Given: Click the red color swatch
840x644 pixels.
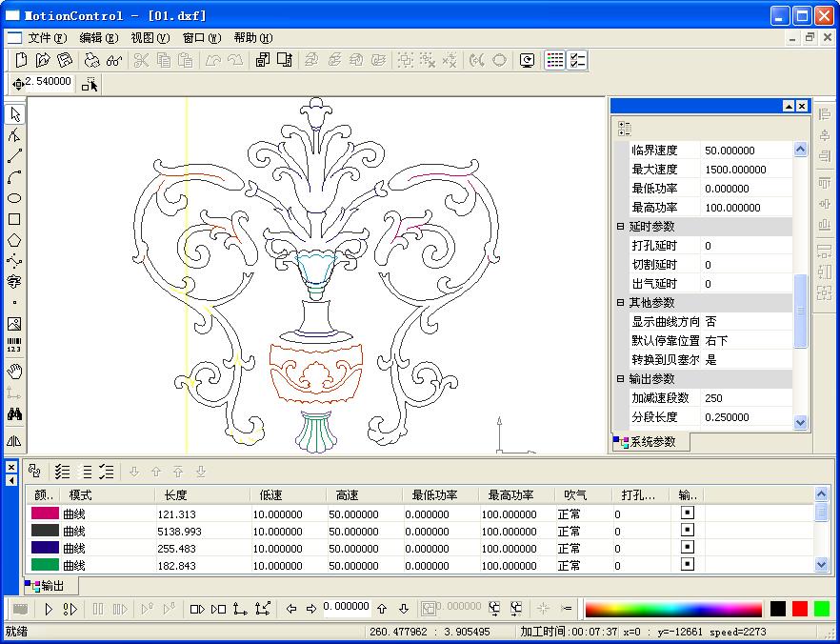Looking at the screenshot, I should point(800,609).
